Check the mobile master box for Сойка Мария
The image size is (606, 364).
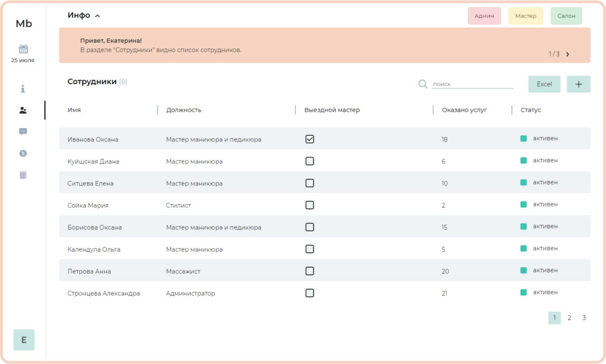[x=310, y=205]
